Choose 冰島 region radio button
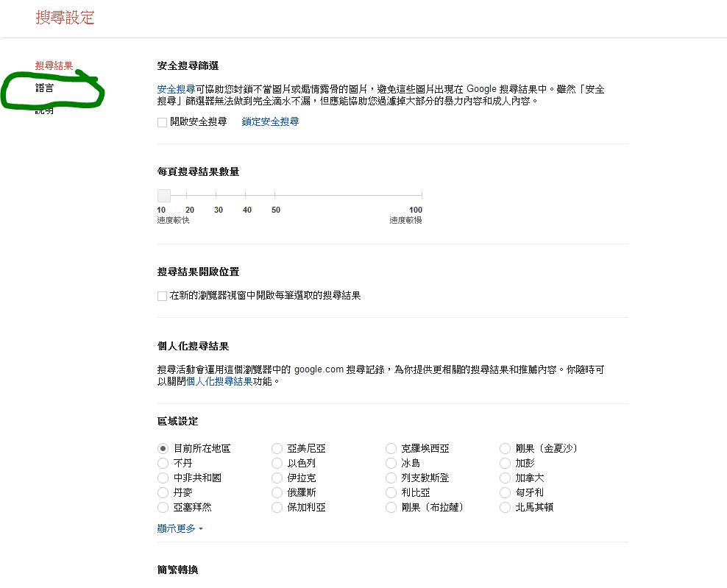This screenshot has width=727, height=588. click(391, 463)
